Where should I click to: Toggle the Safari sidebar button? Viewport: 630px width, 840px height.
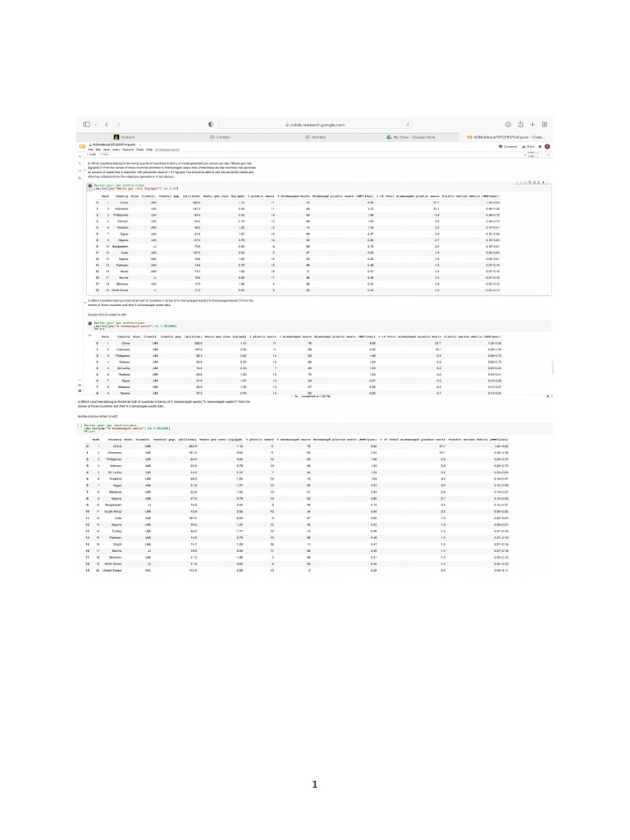coord(86,125)
